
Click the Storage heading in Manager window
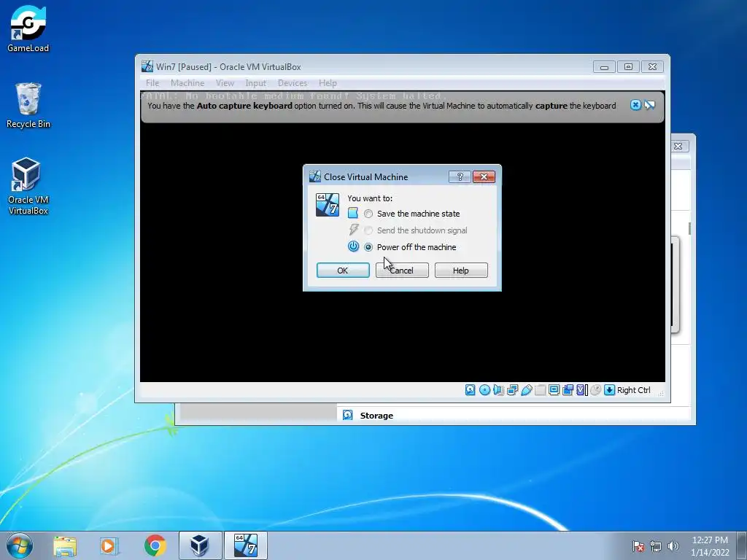click(376, 415)
